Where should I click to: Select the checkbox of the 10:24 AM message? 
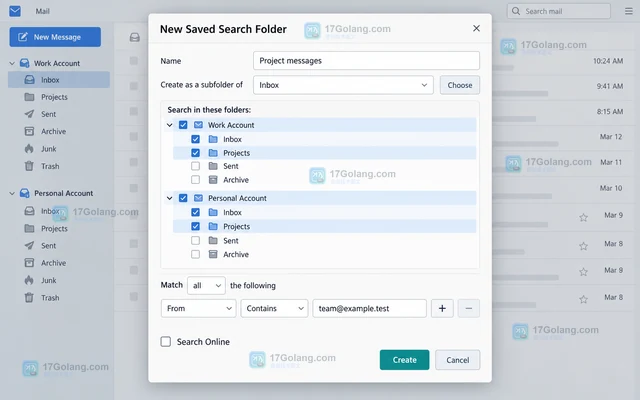(133, 61)
